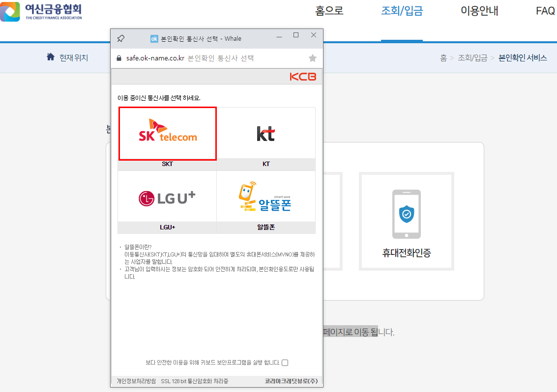The height and width of the screenshot is (392, 557).
Task: Open 개인정보처리방침 link in popup footer
Action: tap(136, 381)
